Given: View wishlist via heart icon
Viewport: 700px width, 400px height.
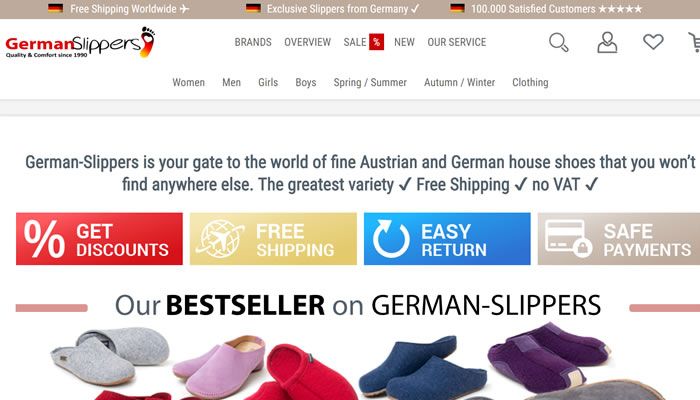Looking at the screenshot, I should click(653, 42).
